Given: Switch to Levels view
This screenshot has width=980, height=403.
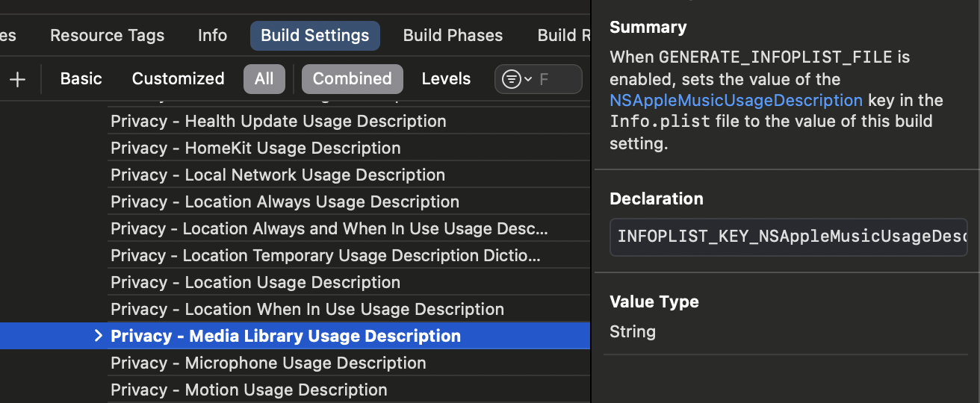Looking at the screenshot, I should coord(446,79).
